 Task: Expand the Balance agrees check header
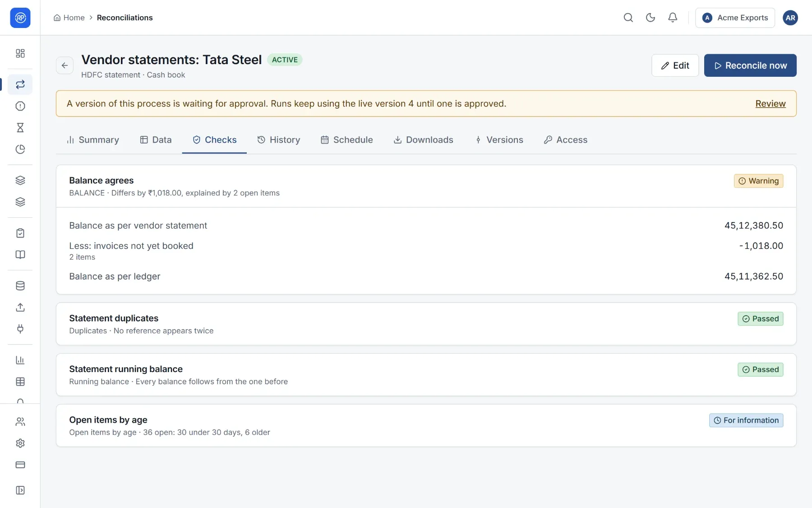tap(426, 186)
